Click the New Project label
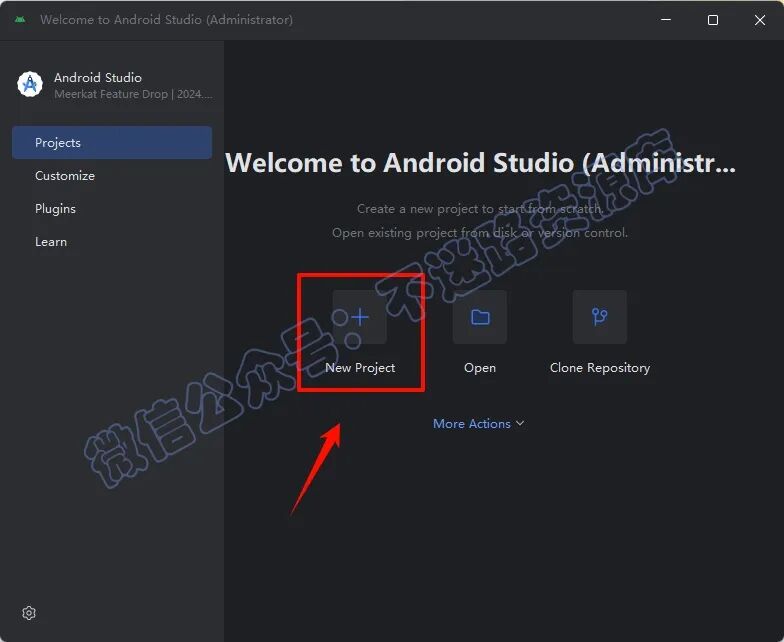 (360, 368)
